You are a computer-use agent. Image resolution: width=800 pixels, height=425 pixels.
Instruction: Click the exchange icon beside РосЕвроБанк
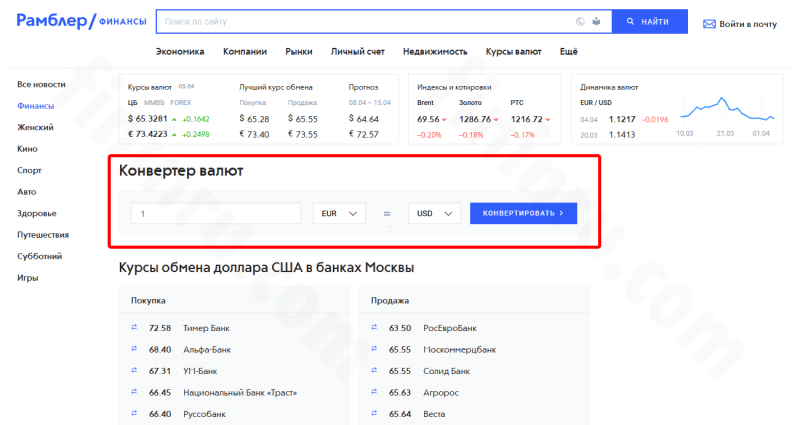374,327
